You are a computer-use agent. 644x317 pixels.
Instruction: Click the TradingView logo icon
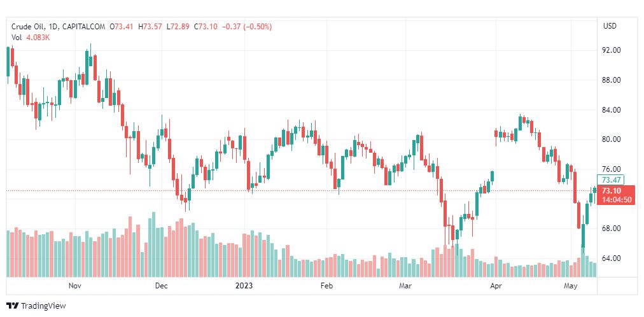(x=13, y=306)
